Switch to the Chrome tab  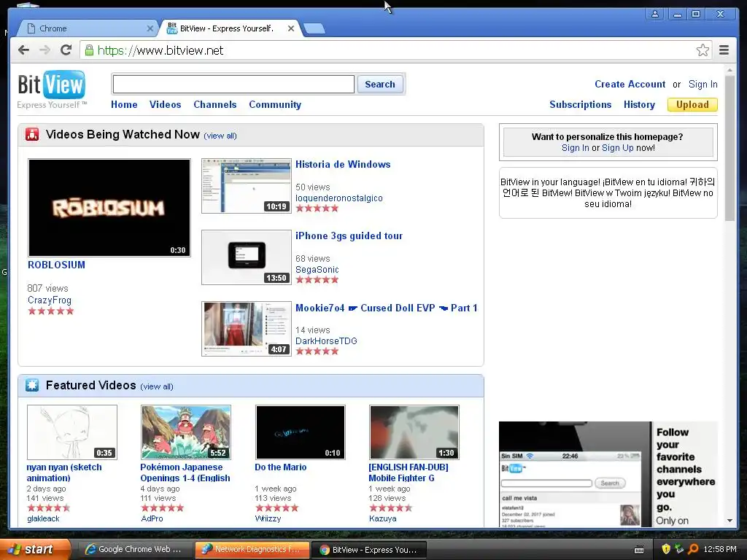pyautogui.click(x=86, y=28)
